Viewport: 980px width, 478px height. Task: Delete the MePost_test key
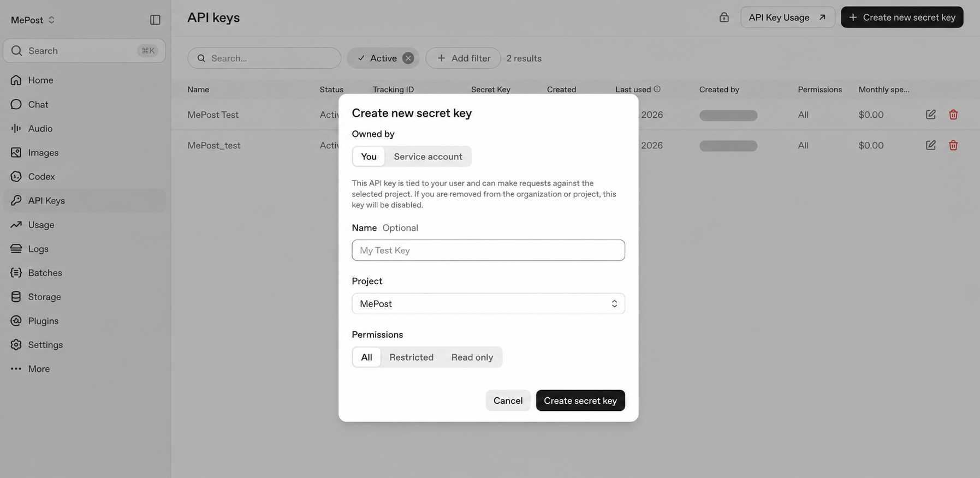[953, 145]
